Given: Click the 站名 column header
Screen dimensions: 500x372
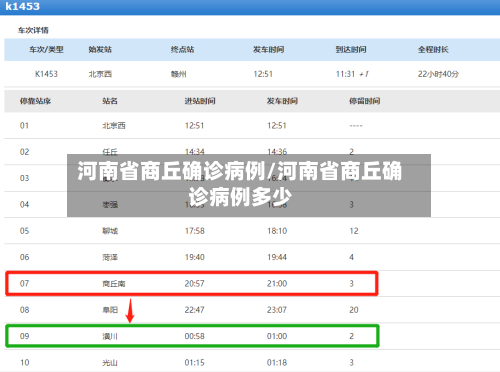Looking at the screenshot, I should click(110, 101).
